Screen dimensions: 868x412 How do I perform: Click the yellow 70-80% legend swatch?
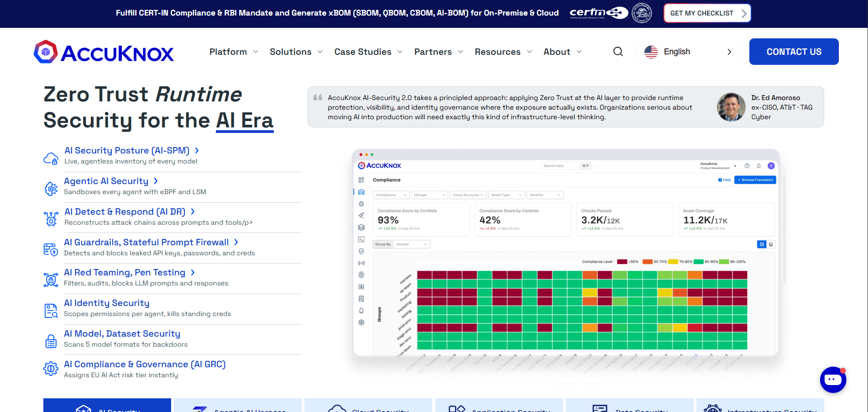[673, 262]
